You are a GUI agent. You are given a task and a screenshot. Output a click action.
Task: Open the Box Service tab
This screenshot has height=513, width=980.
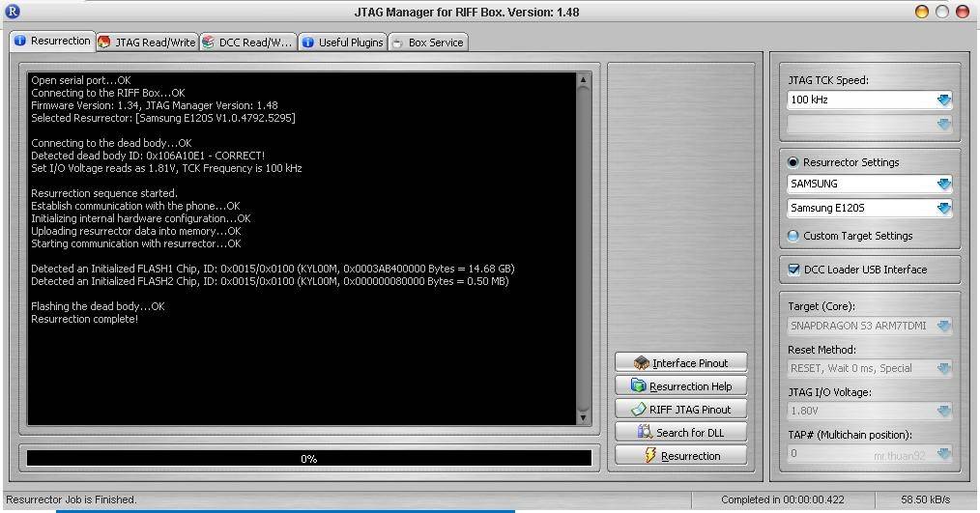tap(428, 42)
